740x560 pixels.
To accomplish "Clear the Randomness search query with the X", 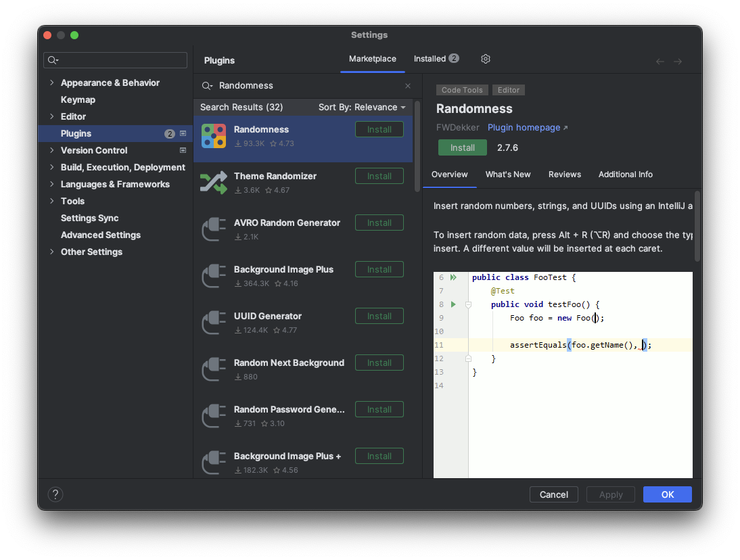I will [408, 86].
